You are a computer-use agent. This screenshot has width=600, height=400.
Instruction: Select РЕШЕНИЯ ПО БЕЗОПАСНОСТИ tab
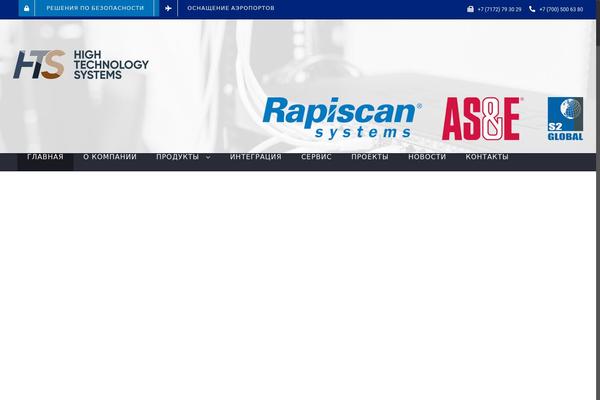[x=95, y=8]
